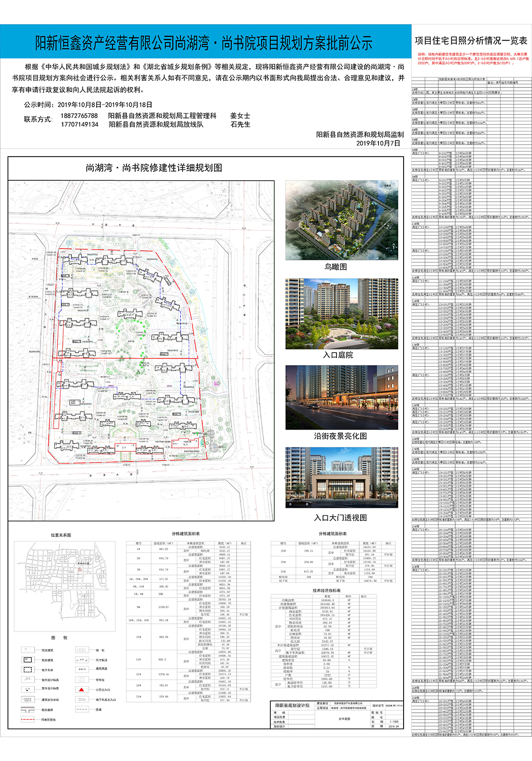This screenshot has width=532, height=761.
Task: Click the text 阳新县自然资源和规划局监制
Action: point(360,135)
